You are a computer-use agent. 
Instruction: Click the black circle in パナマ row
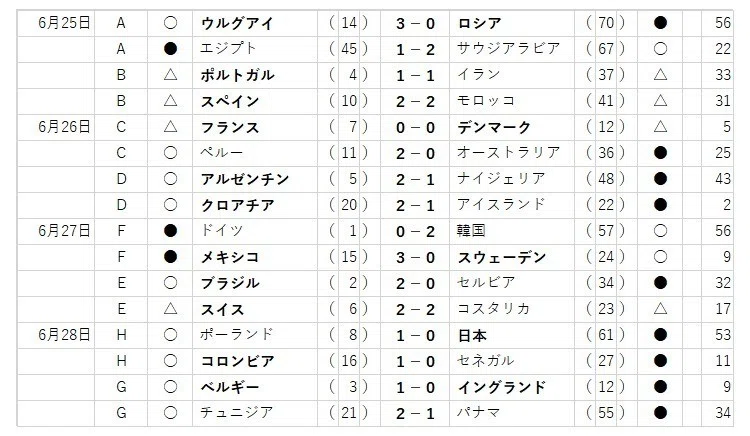[660, 413]
